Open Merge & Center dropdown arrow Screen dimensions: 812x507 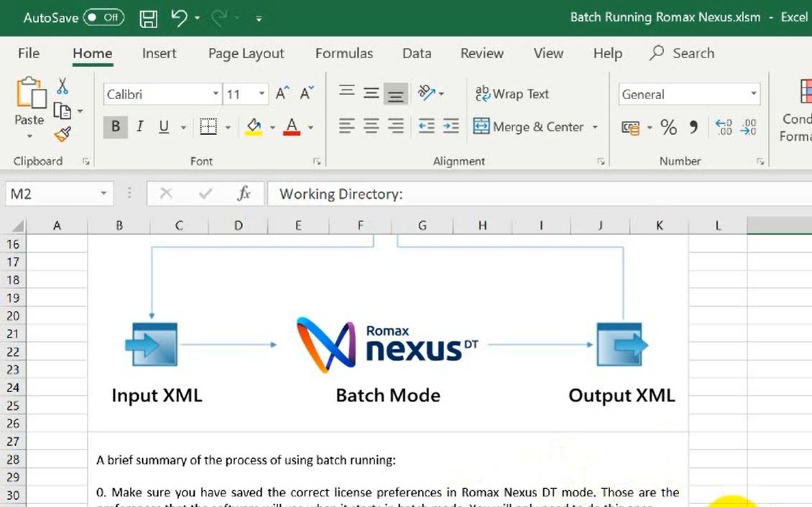(595, 127)
